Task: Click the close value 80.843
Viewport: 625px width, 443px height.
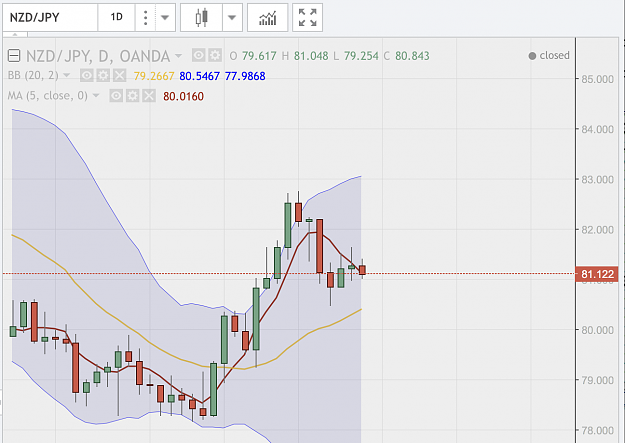Action: (x=412, y=56)
